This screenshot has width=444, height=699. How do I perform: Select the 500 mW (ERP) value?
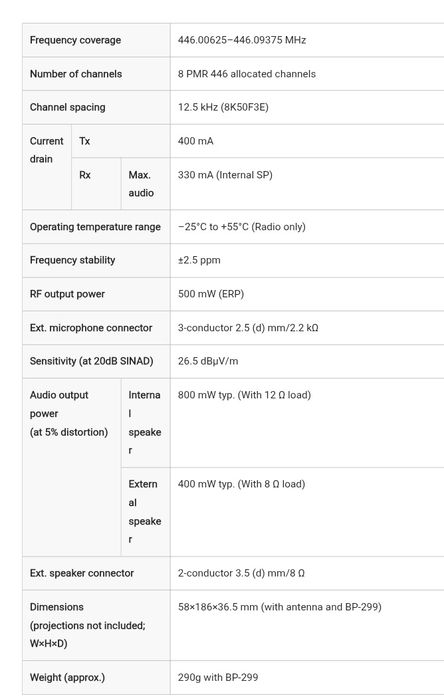[x=211, y=294]
